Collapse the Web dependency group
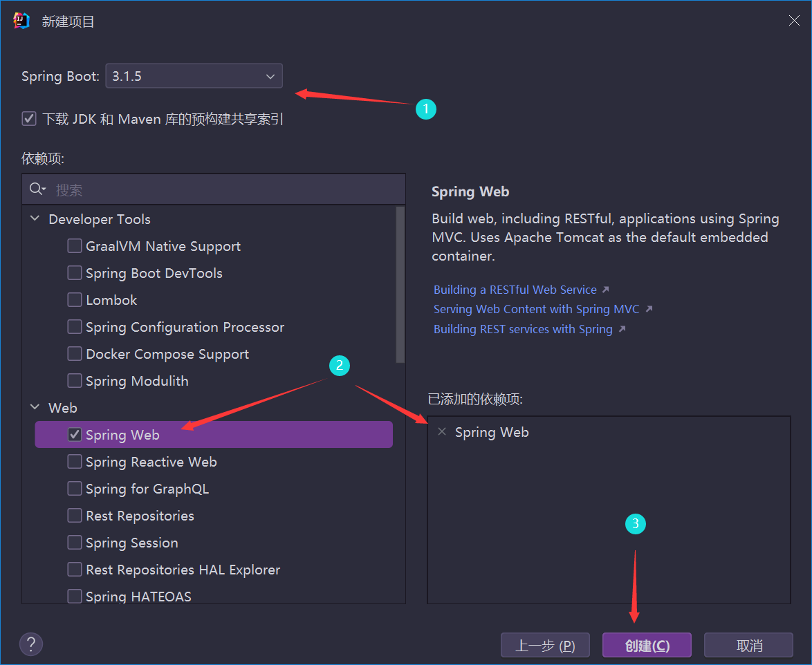The image size is (812, 665). (x=35, y=406)
